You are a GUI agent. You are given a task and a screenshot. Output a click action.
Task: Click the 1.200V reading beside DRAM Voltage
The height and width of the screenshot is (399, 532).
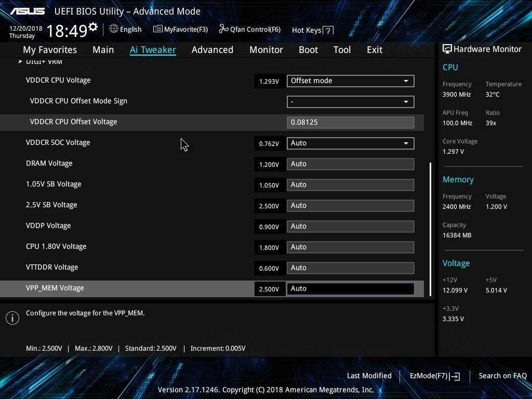[269, 165]
